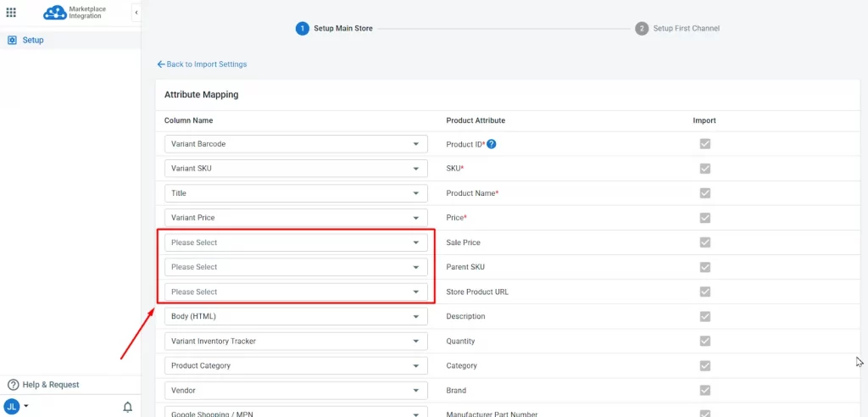868x417 pixels.
Task: Click the Import column header
Action: [704, 120]
